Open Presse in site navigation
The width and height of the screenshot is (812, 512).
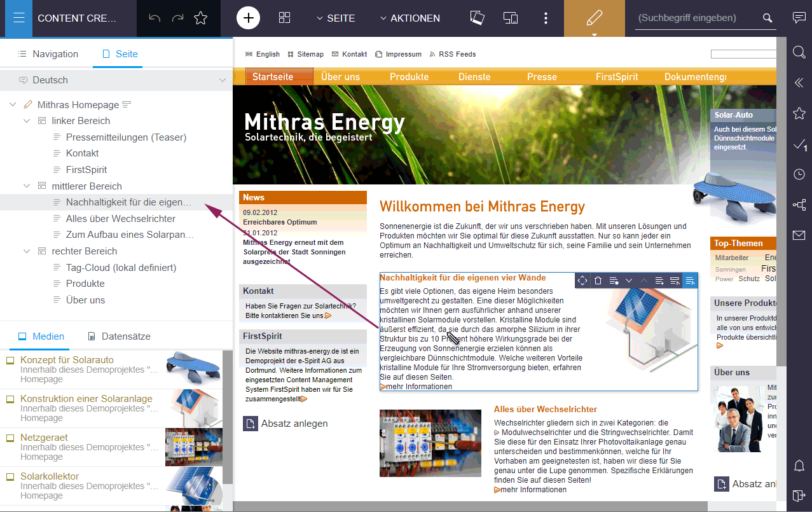[542, 77]
